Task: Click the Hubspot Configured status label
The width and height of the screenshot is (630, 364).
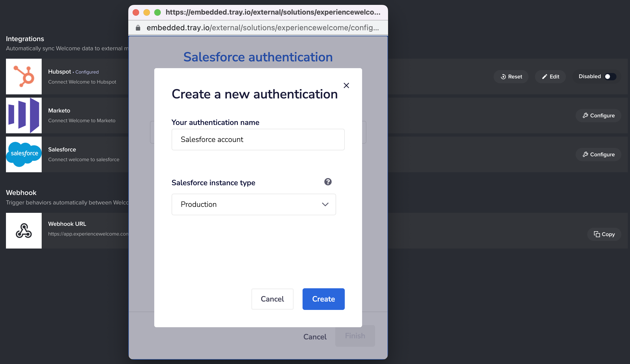Action: (x=87, y=72)
